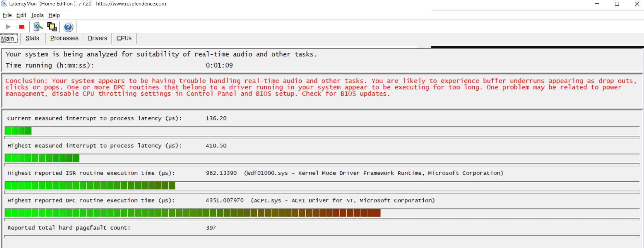Switch to the Stats tab

tap(32, 38)
